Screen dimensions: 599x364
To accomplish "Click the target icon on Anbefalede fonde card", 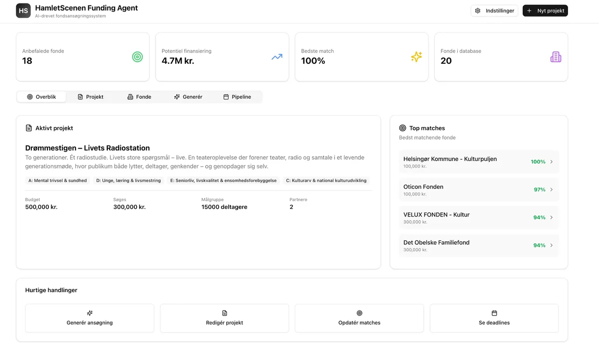I will coord(137,57).
